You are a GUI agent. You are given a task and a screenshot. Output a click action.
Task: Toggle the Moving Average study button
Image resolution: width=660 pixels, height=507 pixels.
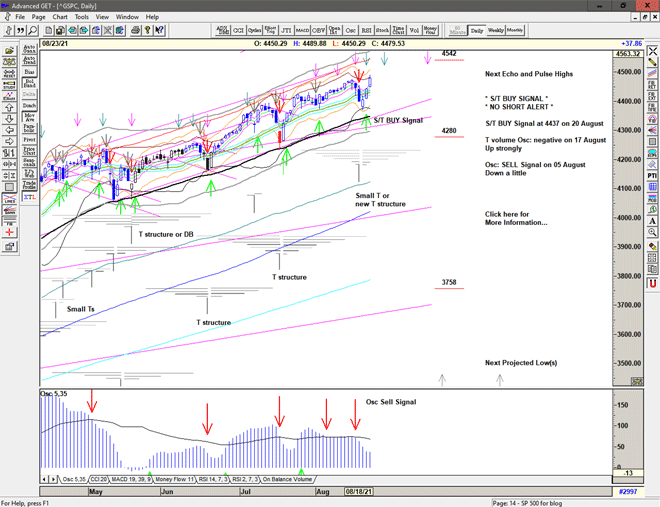pyautogui.click(x=28, y=116)
